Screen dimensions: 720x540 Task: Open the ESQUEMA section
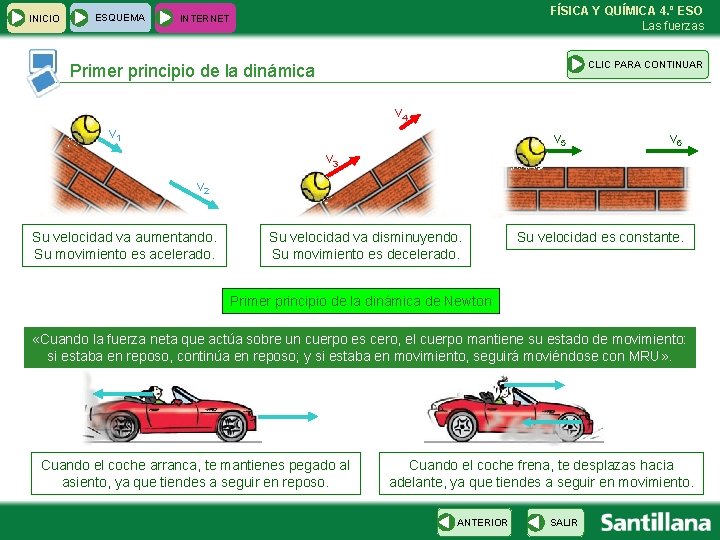(110, 18)
